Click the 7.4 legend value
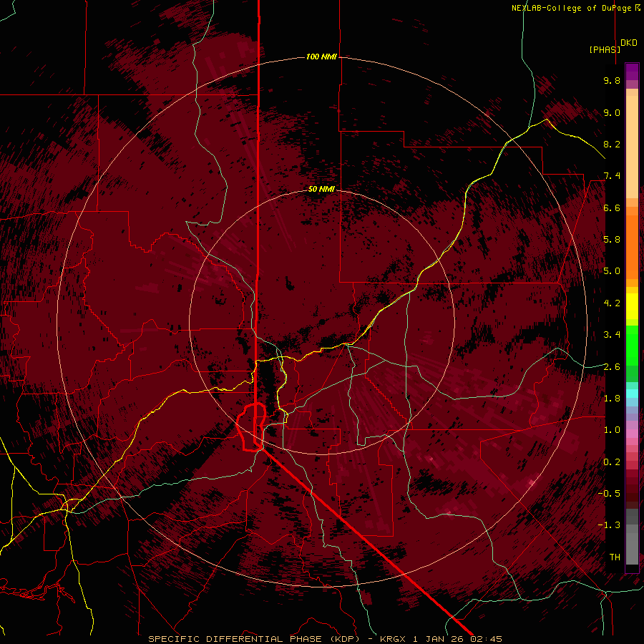This screenshot has width=644, height=644. [x=612, y=176]
